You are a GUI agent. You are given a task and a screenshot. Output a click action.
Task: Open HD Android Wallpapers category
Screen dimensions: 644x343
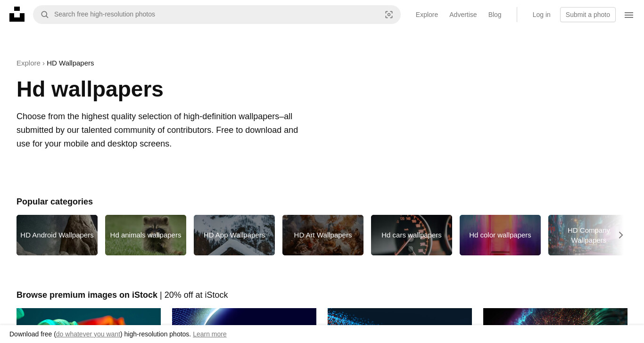coord(57,235)
